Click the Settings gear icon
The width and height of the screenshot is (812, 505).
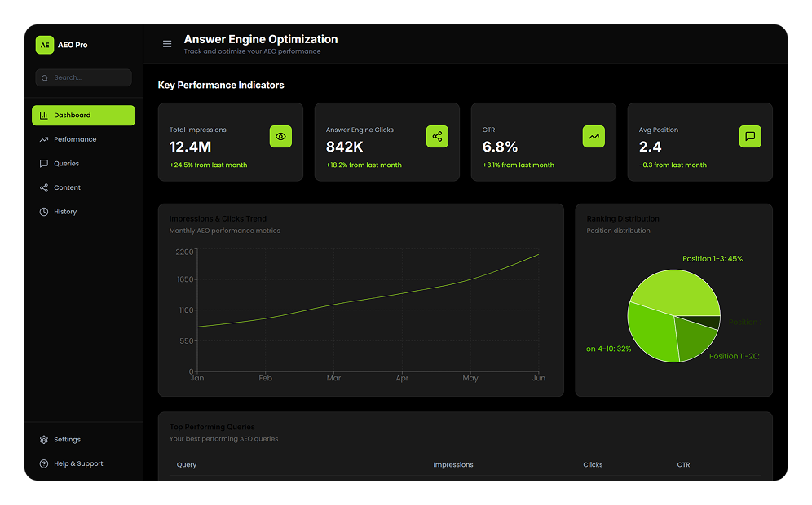[43, 439]
